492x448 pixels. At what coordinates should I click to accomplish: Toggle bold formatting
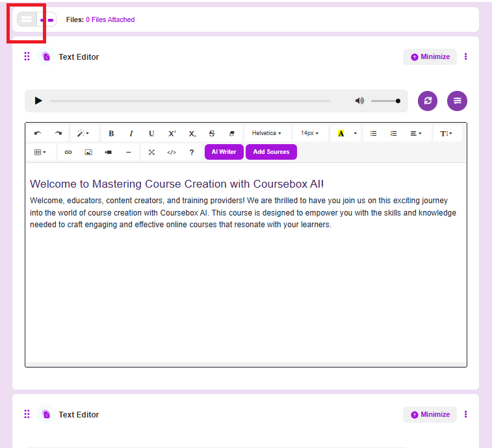coord(111,134)
